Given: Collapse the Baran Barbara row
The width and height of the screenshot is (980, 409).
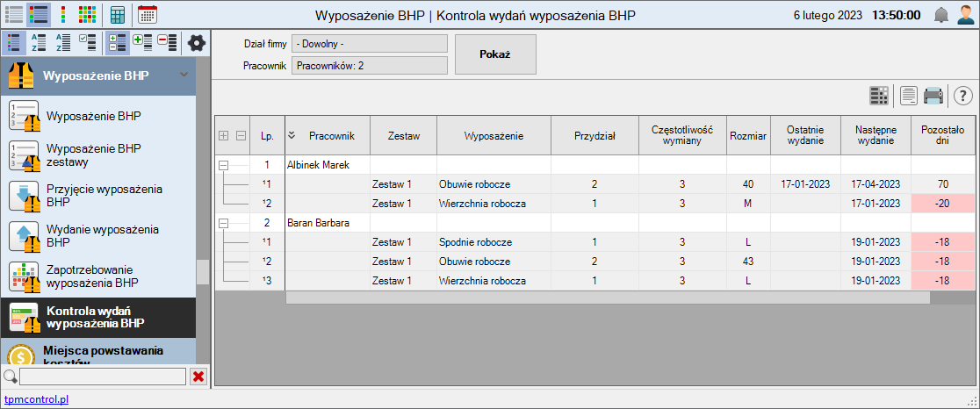Looking at the screenshot, I should pos(224,223).
